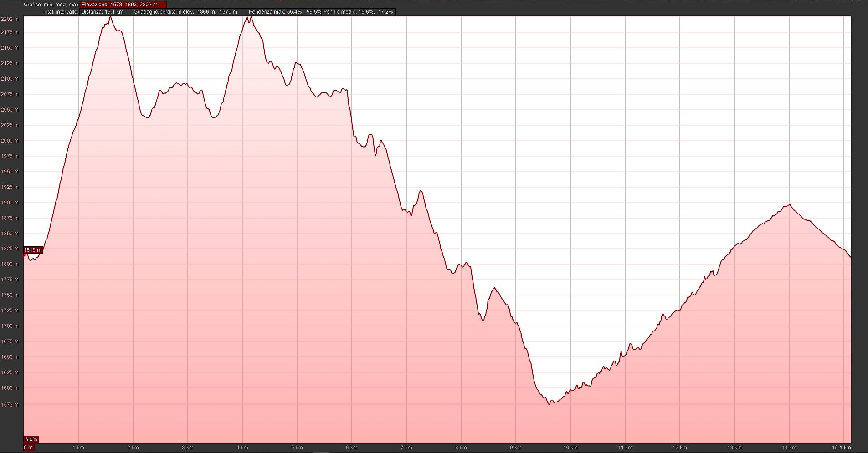The width and height of the screenshot is (868, 453).
Task: Click the 5 km distance axis label
Action: (297, 448)
